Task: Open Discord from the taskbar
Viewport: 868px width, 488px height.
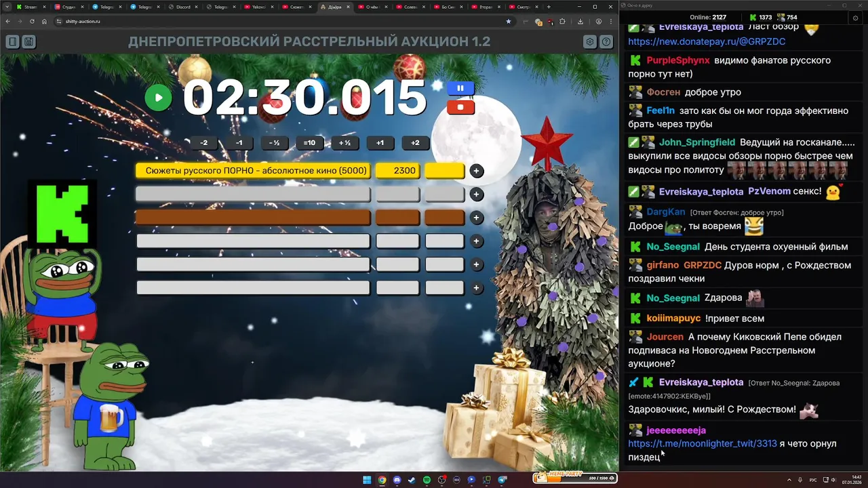Action: 397,479
